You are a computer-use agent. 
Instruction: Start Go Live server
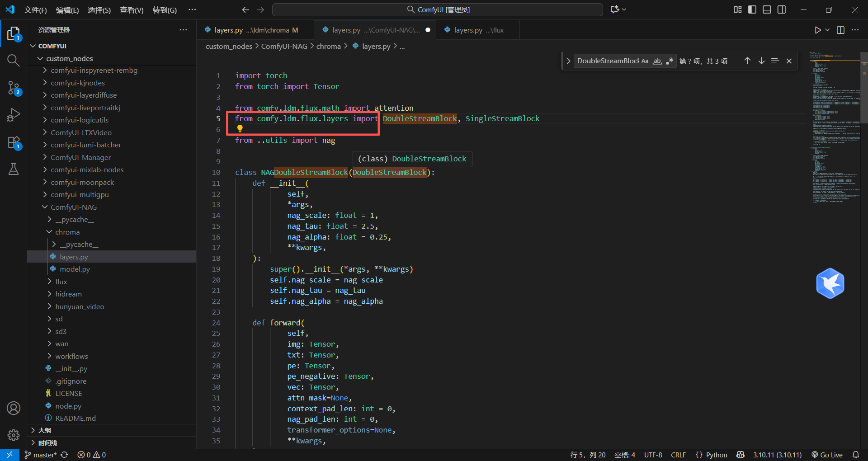[827, 455]
